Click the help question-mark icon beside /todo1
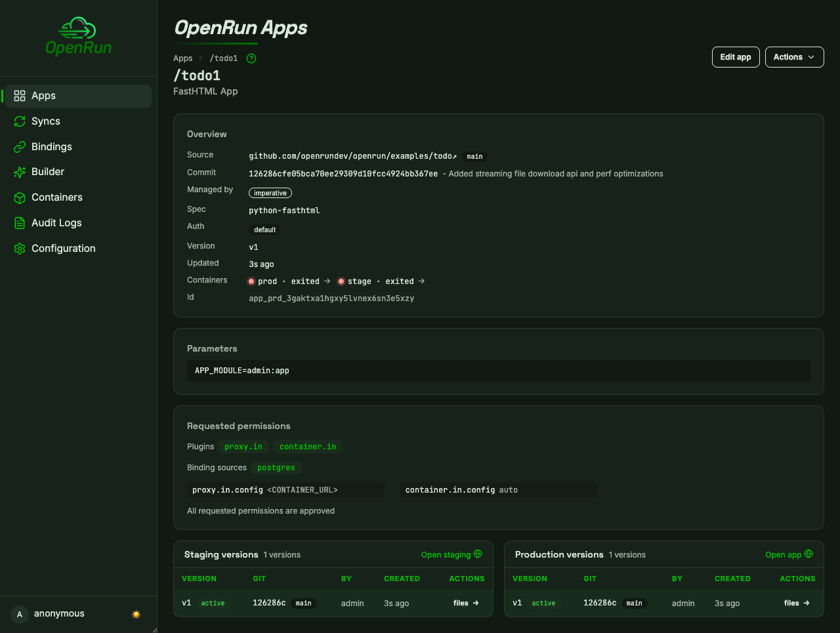This screenshot has width=840, height=633. 251,58
